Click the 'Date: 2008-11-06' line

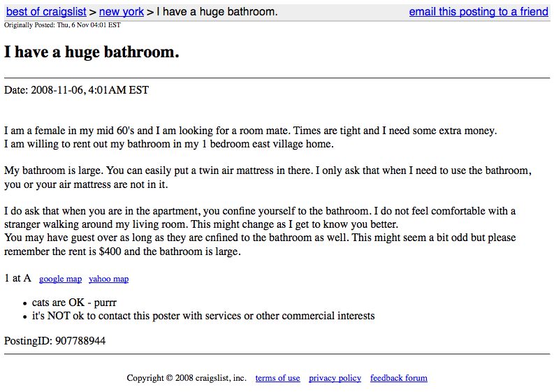coord(76,90)
